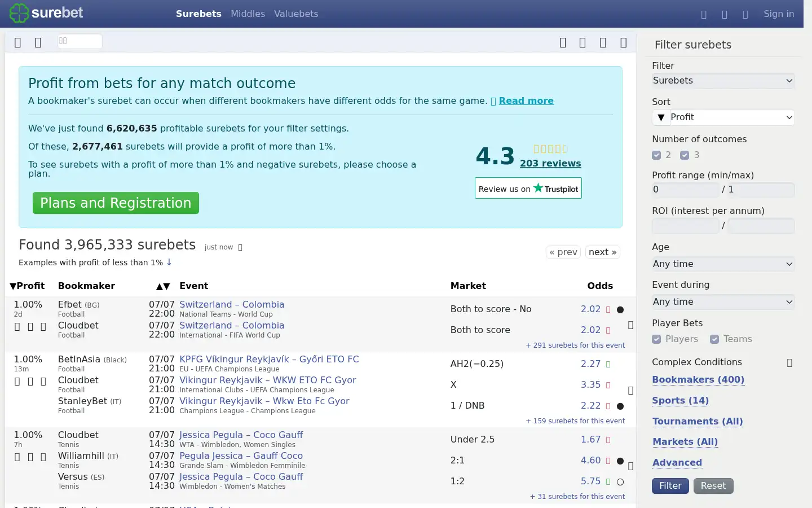
Task: Open the Surebets tab in header
Action: (198, 14)
